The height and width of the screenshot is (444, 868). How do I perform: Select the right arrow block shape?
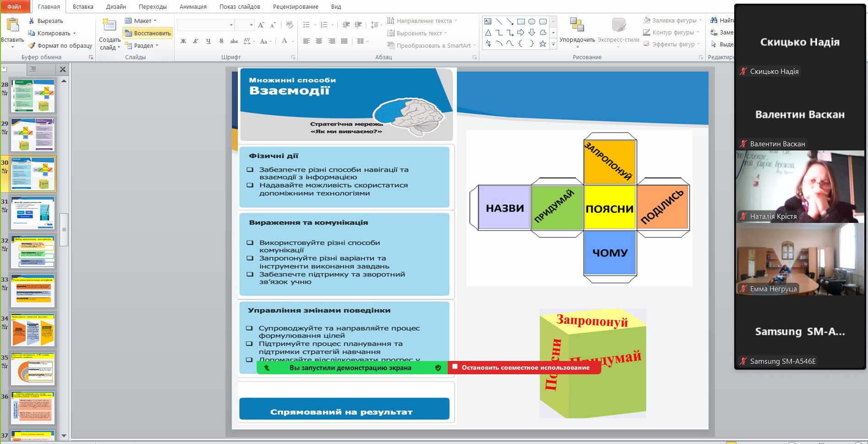click(521, 33)
